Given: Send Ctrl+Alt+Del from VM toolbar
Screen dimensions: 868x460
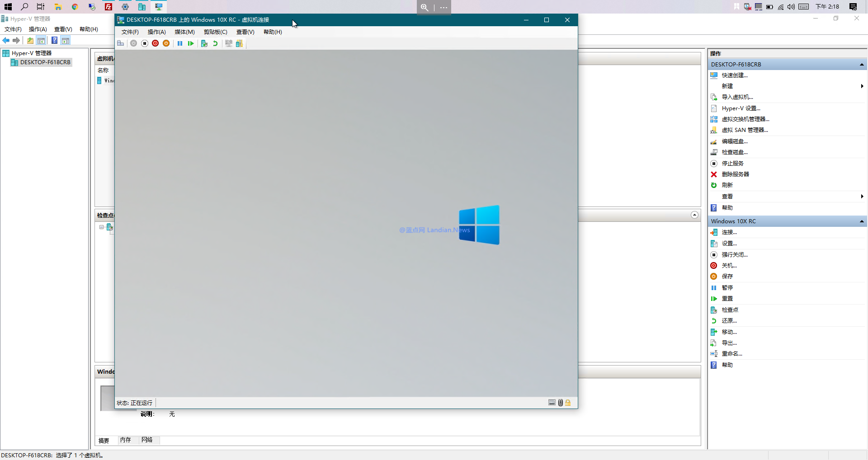Looking at the screenshot, I should tap(120, 43).
